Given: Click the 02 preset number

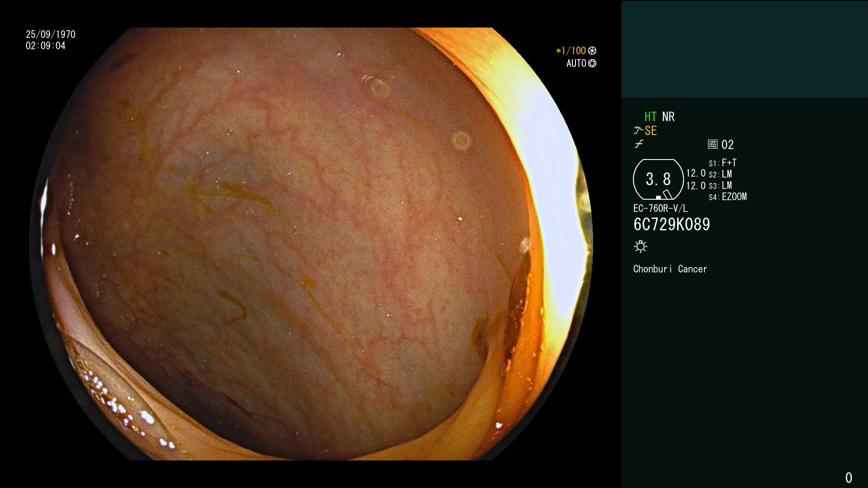Looking at the screenshot, I should 727,145.
